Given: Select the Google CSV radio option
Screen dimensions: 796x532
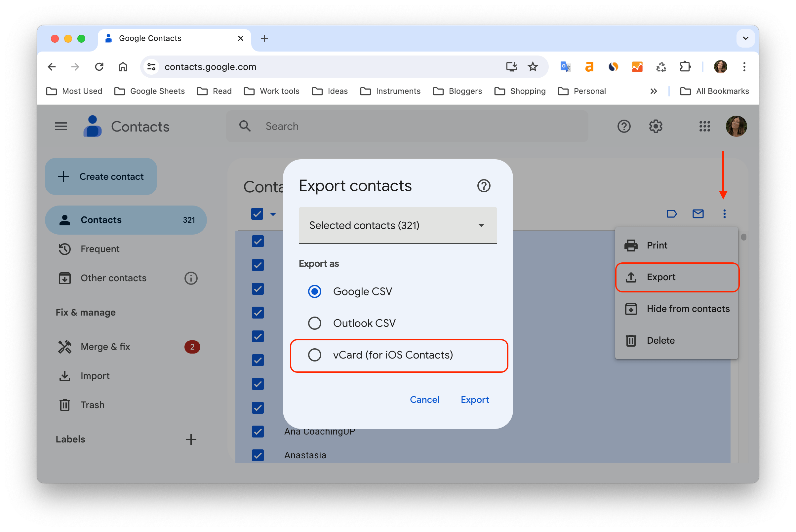Looking at the screenshot, I should point(314,291).
